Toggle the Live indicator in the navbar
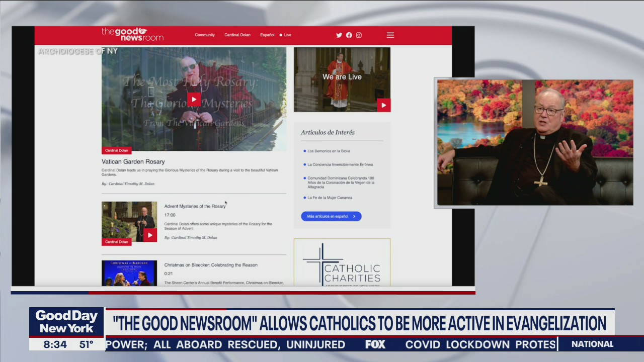 tap(285, 35)
